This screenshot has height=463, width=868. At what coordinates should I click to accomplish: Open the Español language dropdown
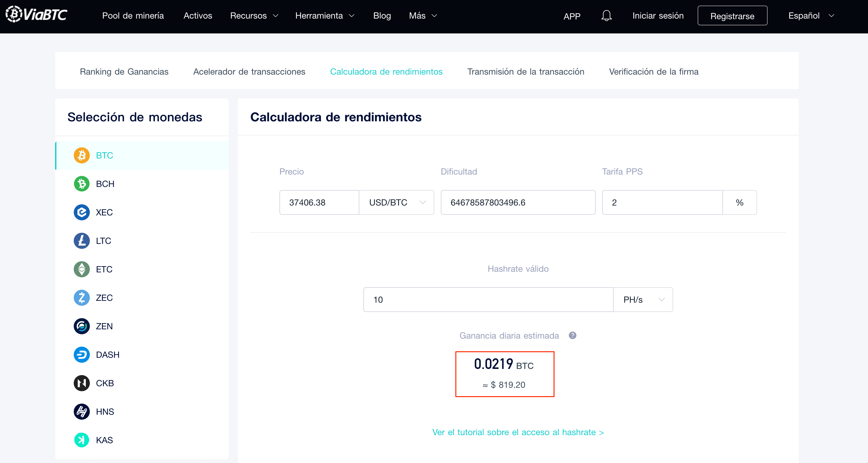tap(811, 15)
